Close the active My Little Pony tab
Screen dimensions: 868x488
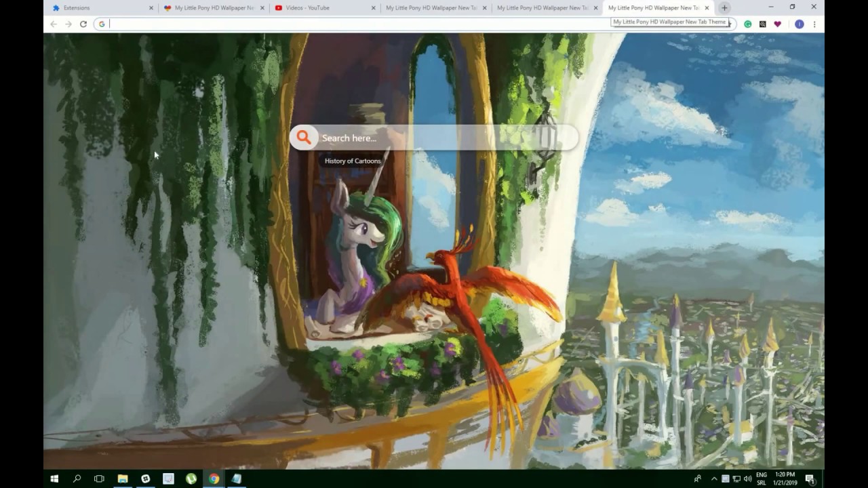click(707, 8)
